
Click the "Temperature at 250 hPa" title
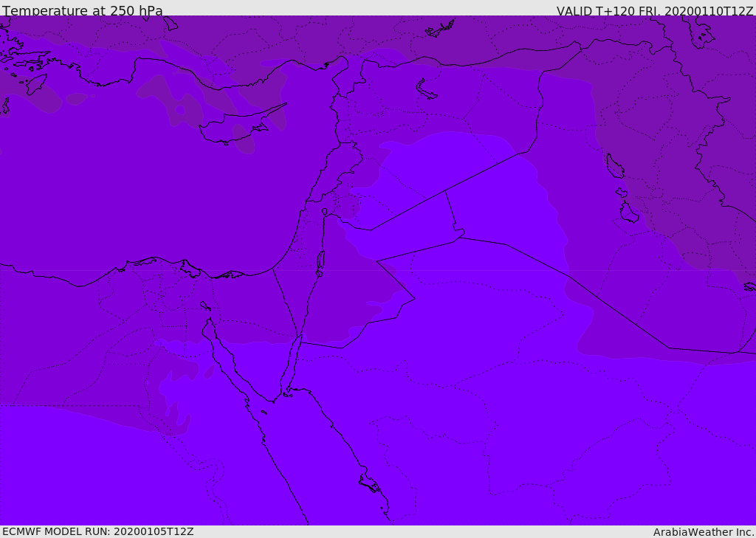pyautogui.click(x=83, y=10)
